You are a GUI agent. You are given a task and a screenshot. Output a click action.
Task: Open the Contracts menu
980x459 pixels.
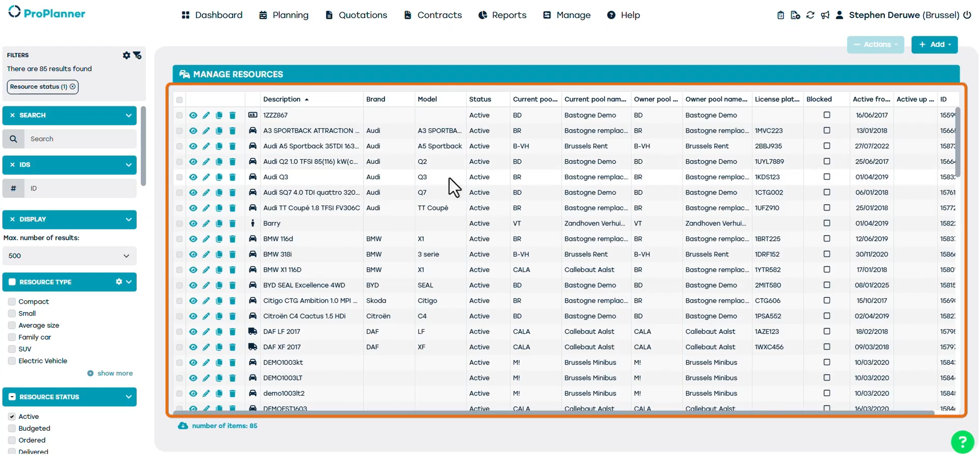pos(433,15)
